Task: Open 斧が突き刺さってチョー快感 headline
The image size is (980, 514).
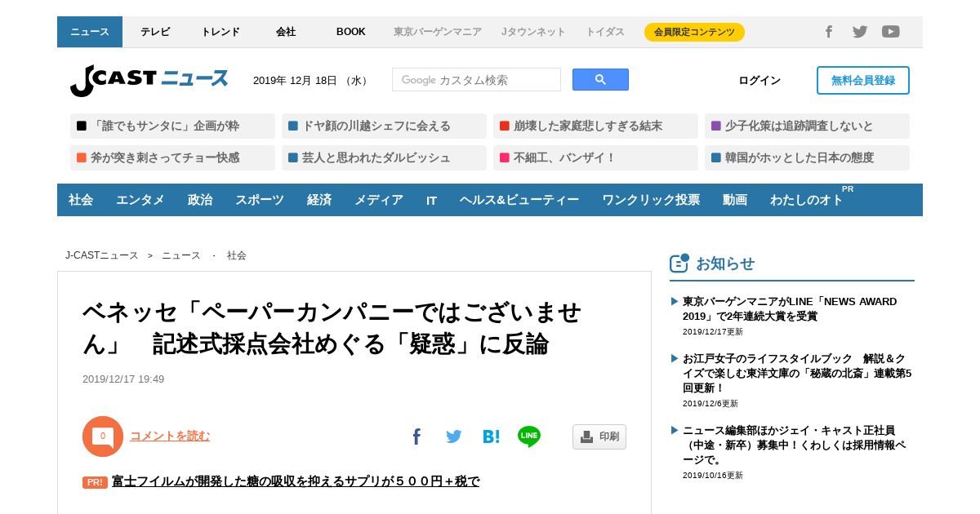Action: pyautogui.click(x=172, y=157)
